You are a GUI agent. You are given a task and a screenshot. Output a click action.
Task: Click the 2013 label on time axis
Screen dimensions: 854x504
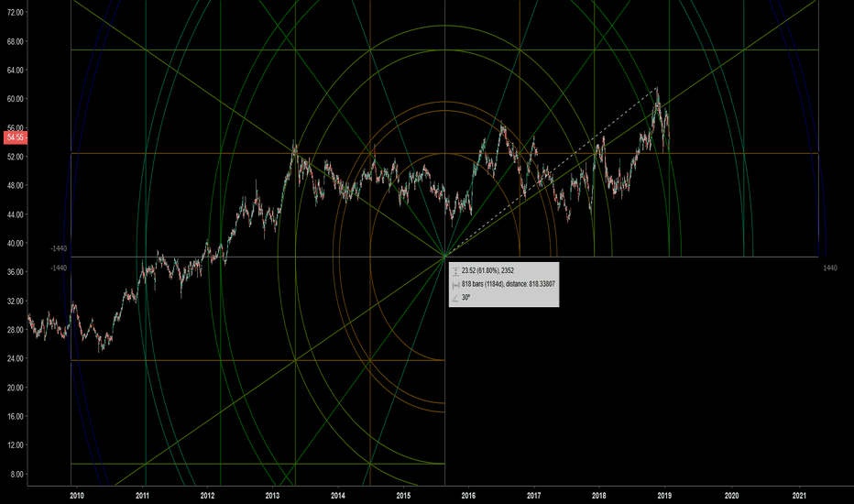coord(272,496)
